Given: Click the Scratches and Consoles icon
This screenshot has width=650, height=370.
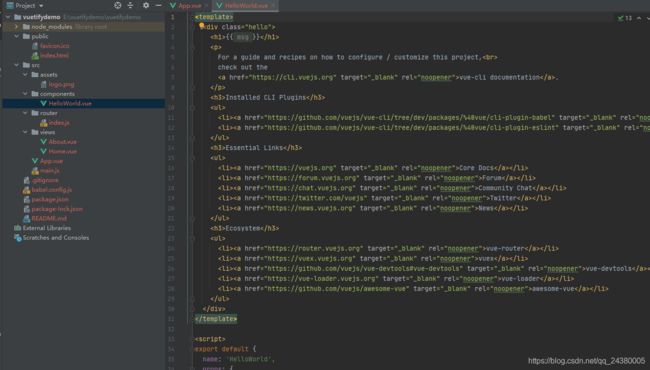Looking at the screenshot, I should tap(17, 237).
